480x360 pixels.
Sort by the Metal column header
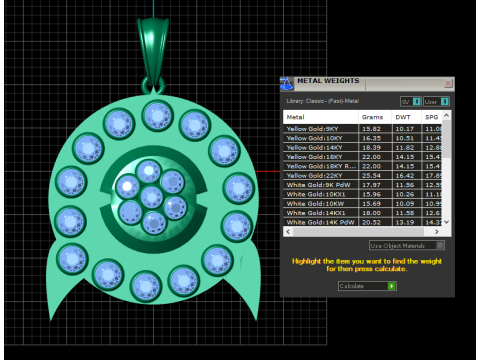[321, 117]
